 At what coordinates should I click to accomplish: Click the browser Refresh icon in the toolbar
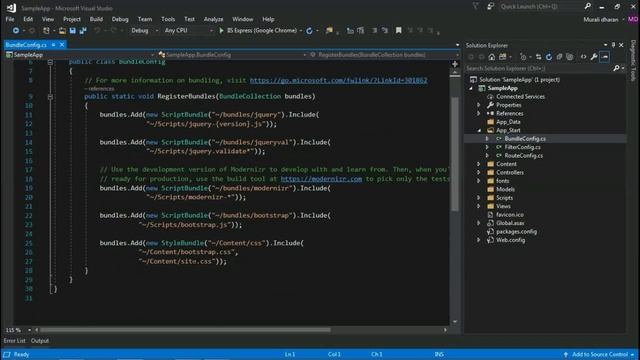point(309,31)
